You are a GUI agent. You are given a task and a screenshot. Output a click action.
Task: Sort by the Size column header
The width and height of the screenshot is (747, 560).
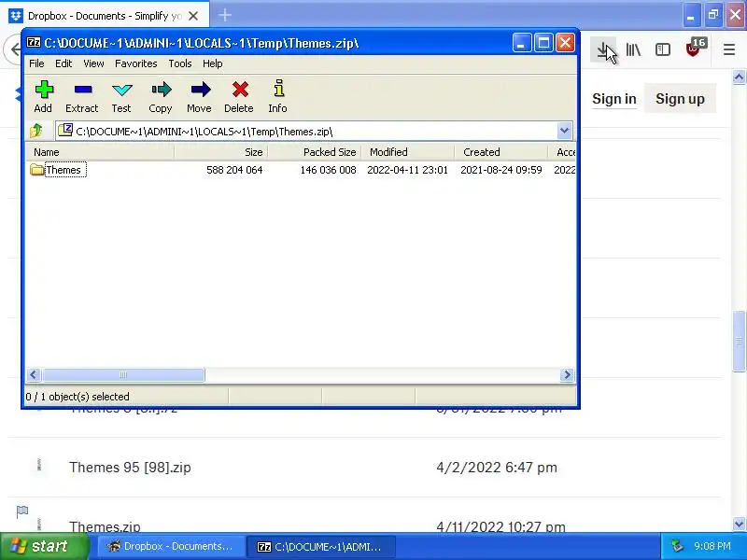pyautogui.click(x=221, y=152)
